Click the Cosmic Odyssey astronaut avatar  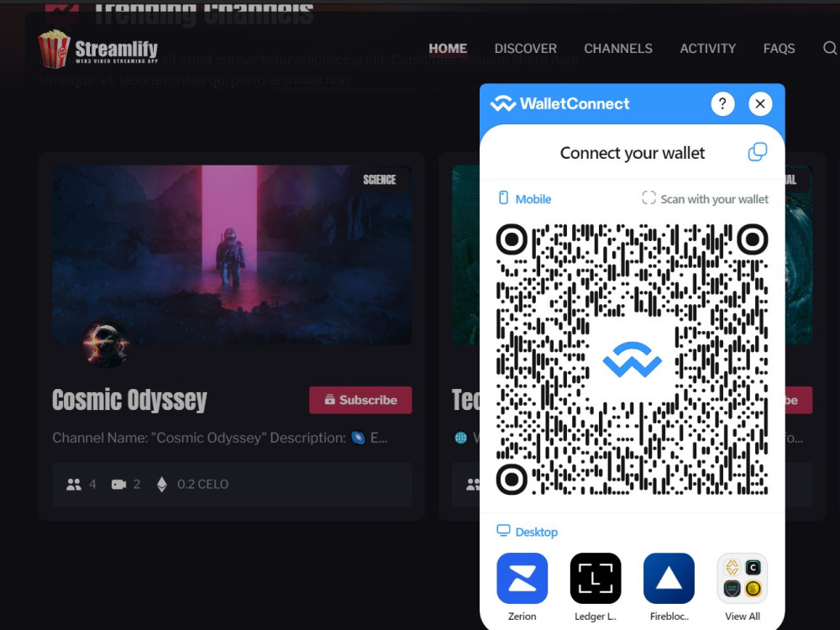[x=106, y=344]
